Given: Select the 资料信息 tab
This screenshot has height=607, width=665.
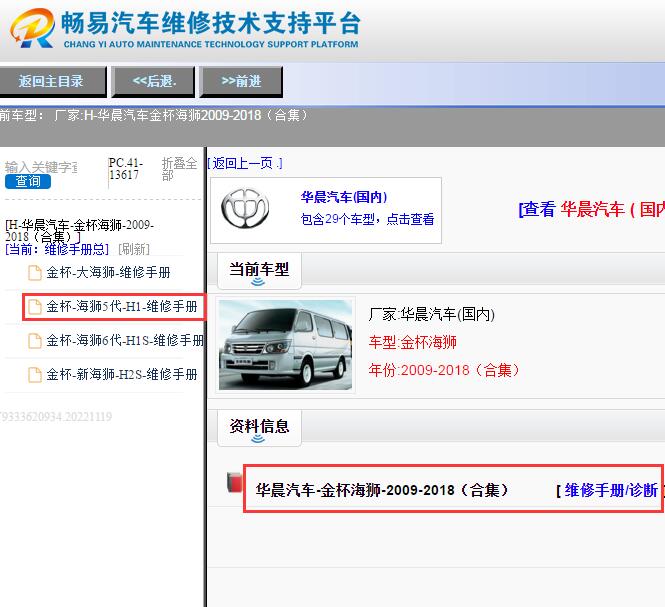Looking at the screenshot, I should coord(259,427).
